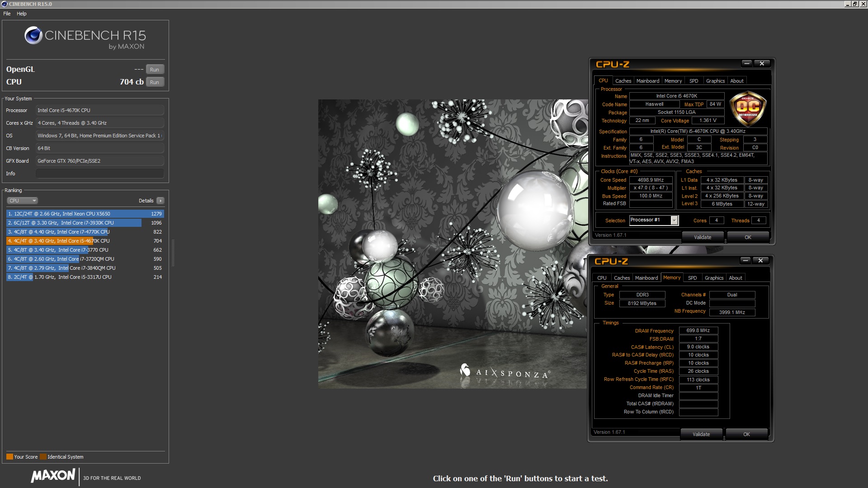Expand ranking Details arrow

click(x=160, y=201)
